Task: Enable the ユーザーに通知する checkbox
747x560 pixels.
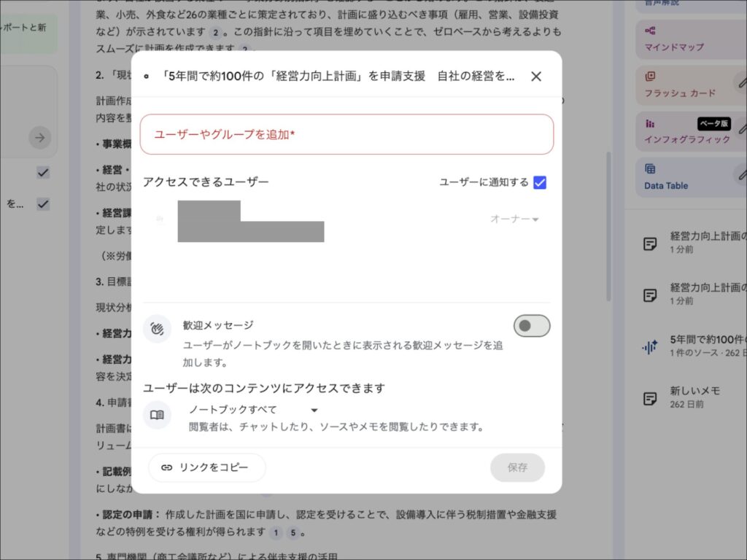Action: [x=540, y=183]
